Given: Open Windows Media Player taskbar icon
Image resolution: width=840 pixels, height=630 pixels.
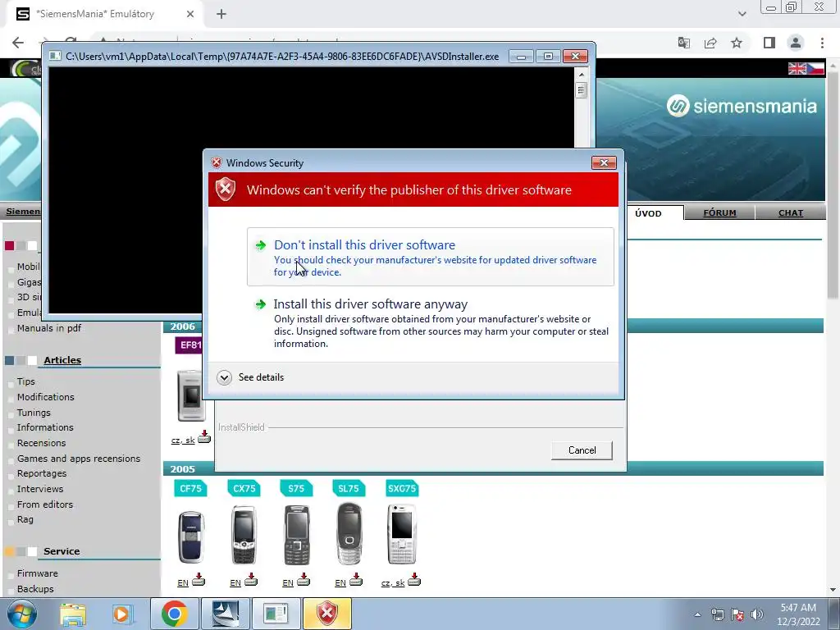Looking at the screenshot, I should point(121,614).
